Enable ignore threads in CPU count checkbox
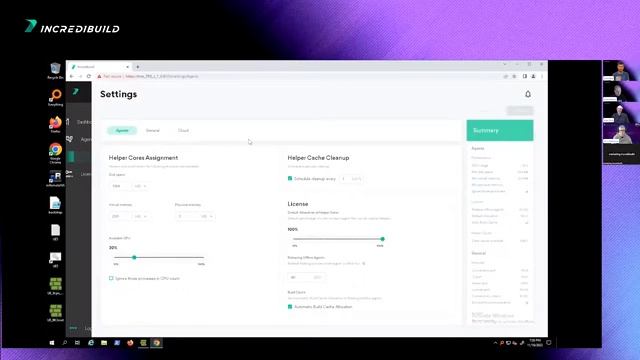 (x=111, y=278)
